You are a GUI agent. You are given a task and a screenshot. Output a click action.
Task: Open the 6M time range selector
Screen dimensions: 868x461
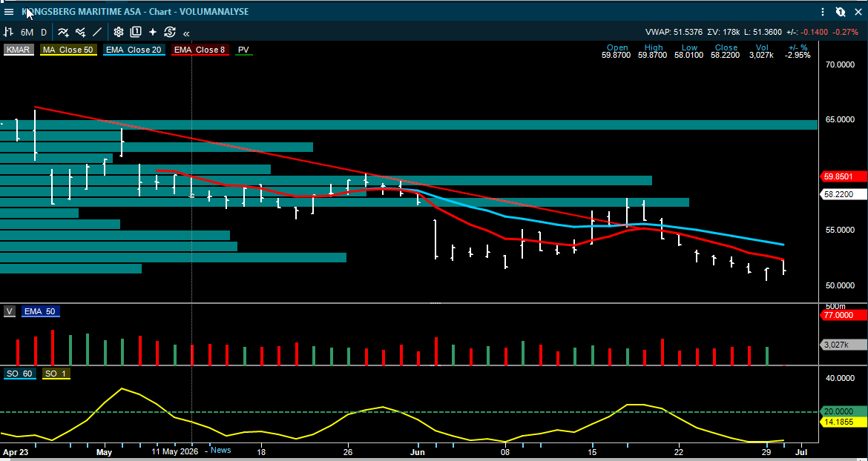click(x=27, y=32)
